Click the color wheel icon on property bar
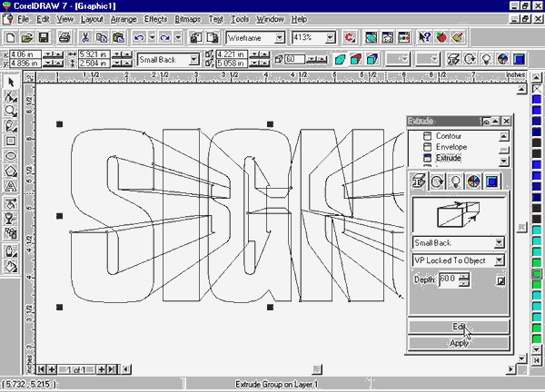Screen dimensions: 545x392 502,59
